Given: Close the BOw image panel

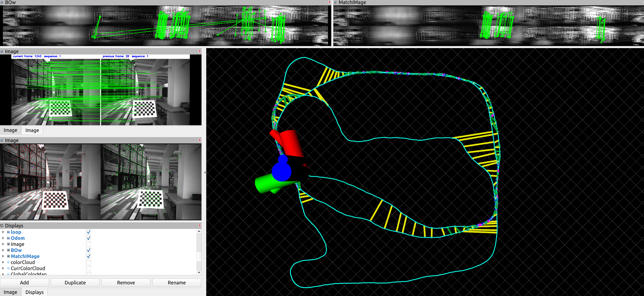Looking at the screenshot, I should tap(329, 2).
